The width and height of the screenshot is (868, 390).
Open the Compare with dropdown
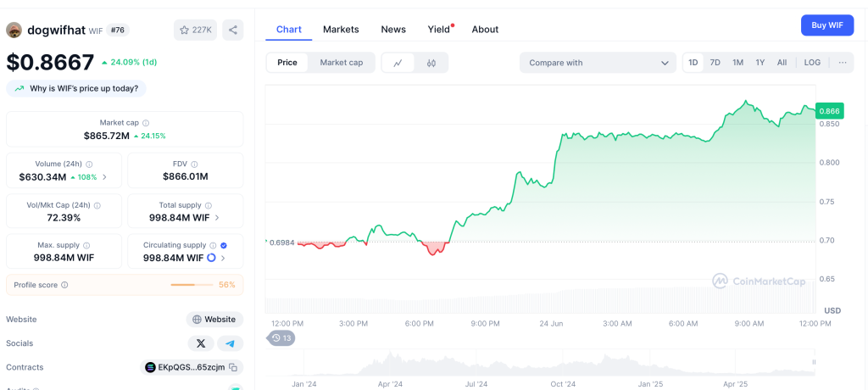[x=598, y=63]
